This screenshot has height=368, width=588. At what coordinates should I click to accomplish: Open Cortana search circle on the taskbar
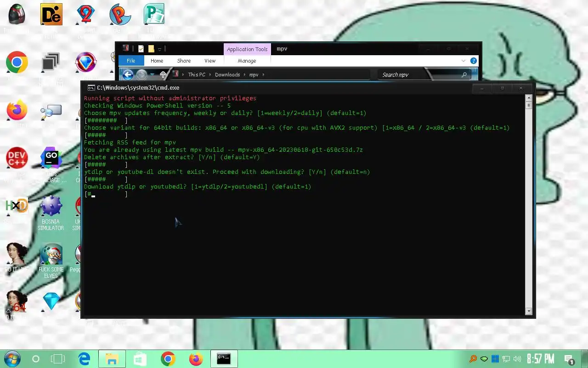(36, 359)
